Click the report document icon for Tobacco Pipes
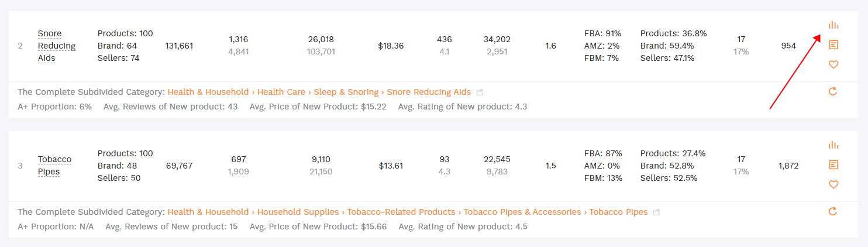868x247 pixels. (833, 164)
